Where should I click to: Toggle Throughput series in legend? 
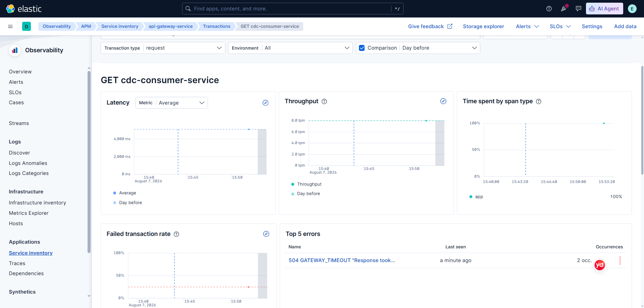307,184
